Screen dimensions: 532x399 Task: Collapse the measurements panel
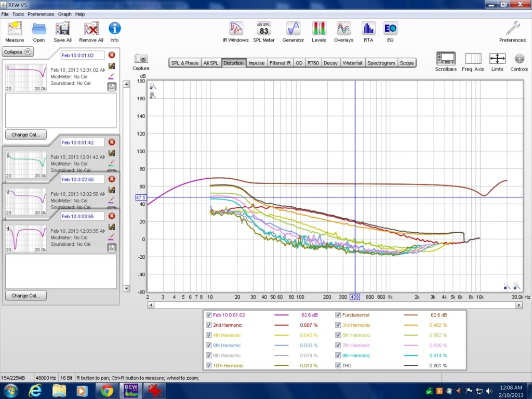(x=18, y=52)
